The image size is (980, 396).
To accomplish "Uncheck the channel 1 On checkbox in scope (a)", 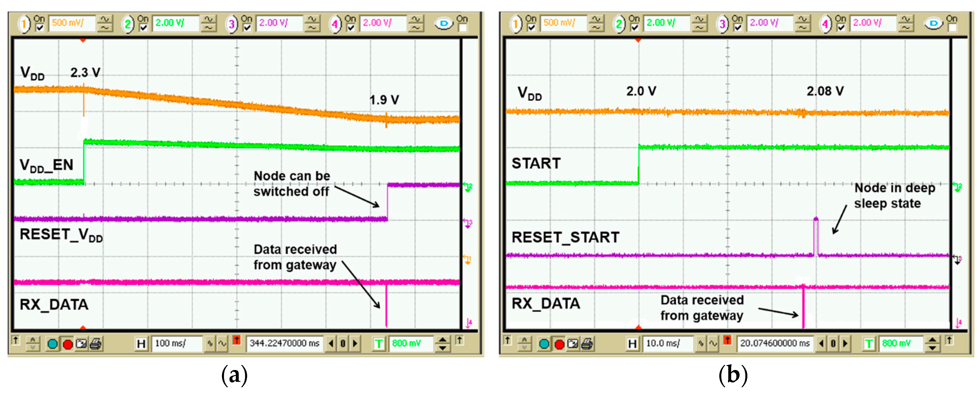I will coord(39,28).
